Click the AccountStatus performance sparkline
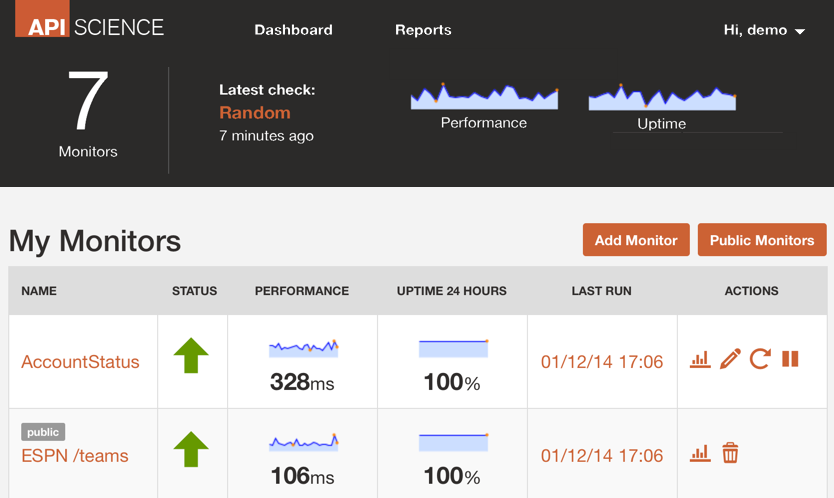The width and height of the screenshot is (834, 498). [303, 348]
